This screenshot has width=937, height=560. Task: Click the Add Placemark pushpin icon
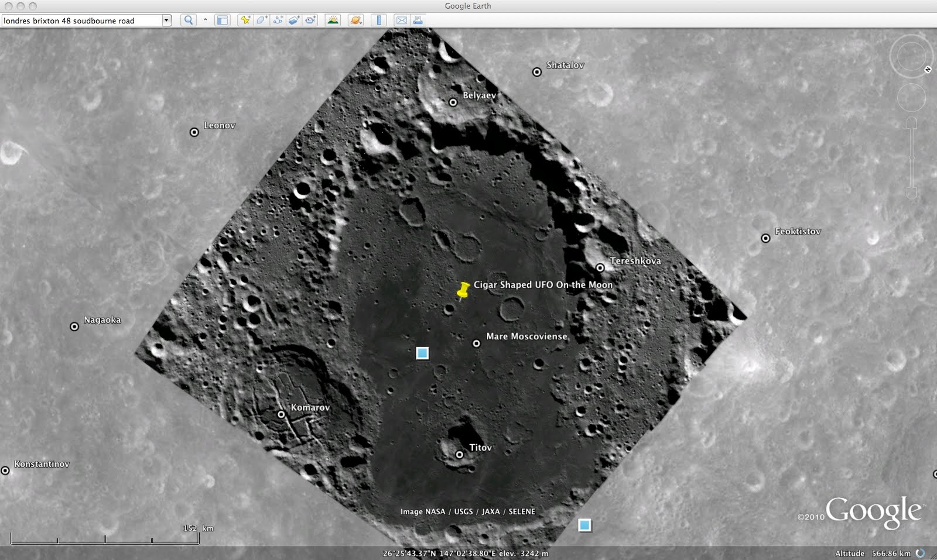[x=245, y=20]
